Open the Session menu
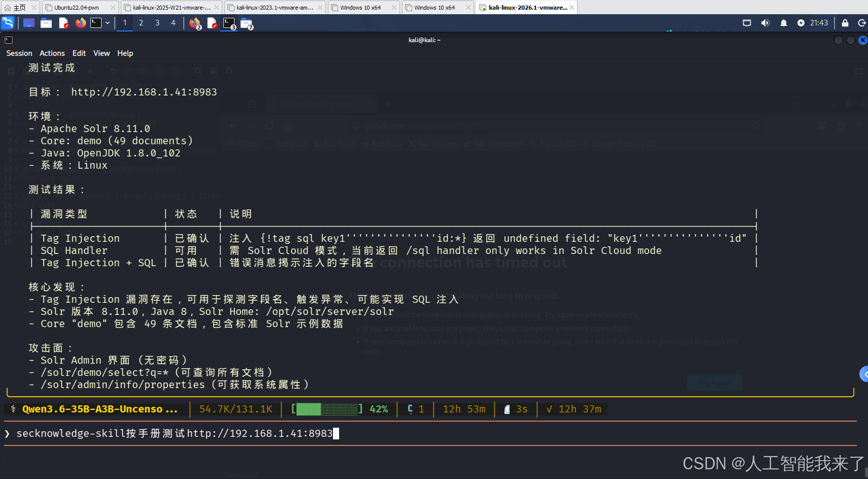Viewport: 868px width, 479px height. click(x=19, y=53)
